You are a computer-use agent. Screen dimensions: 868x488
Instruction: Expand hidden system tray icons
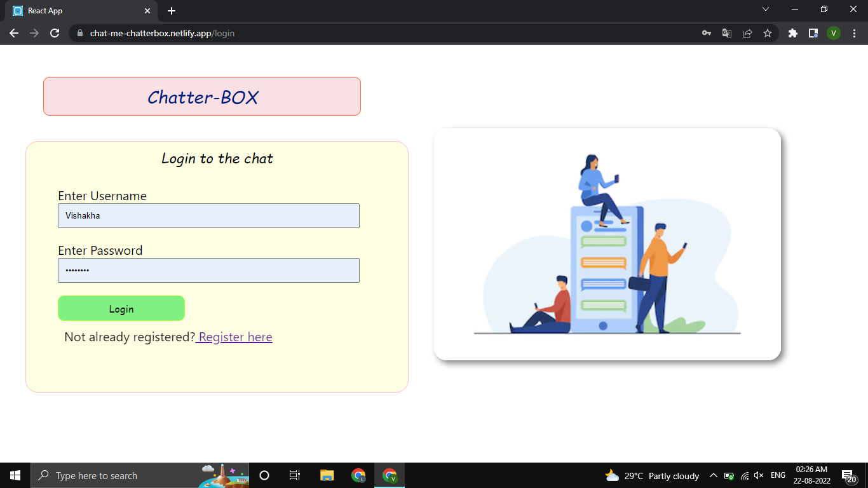pyautogui.click(x=713, y=475)
